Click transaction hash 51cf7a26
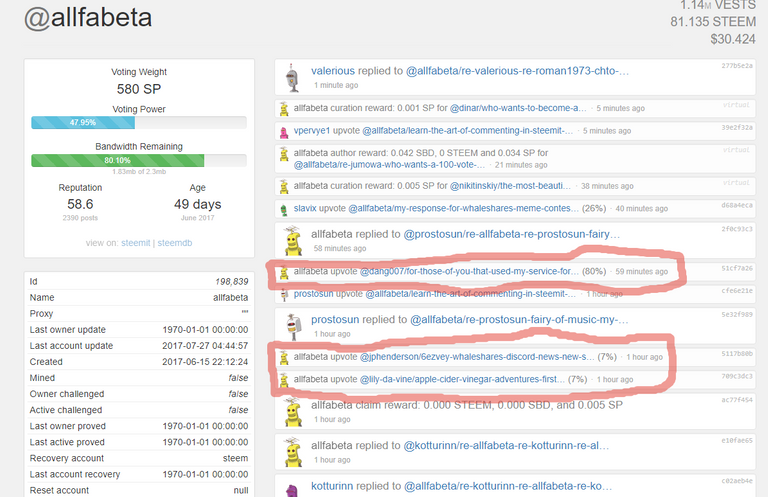This screenshot has width=768, height=497. point(737,268)
